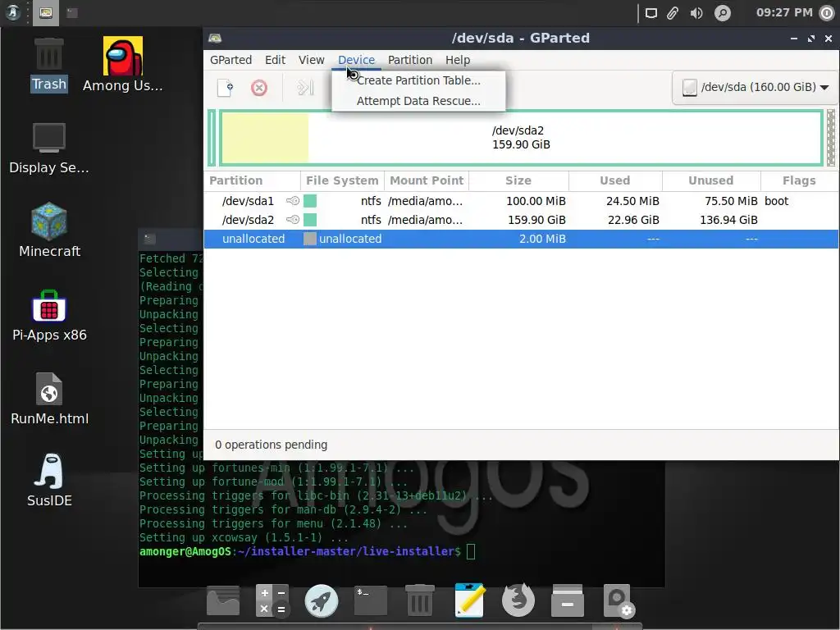Select the Minecraft desktop icon
Viewport: 840px width, 630px height.
pyautogui.click(x=49, y=231)
